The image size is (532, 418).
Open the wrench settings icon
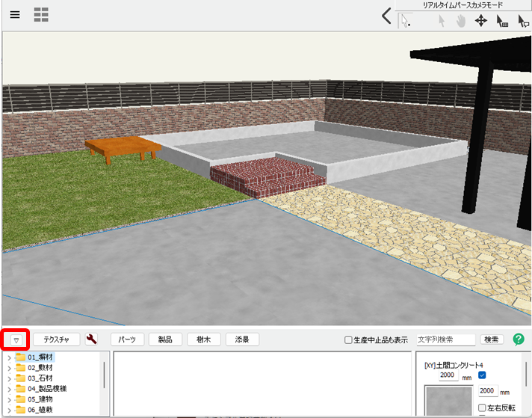(x=92, y=339)
